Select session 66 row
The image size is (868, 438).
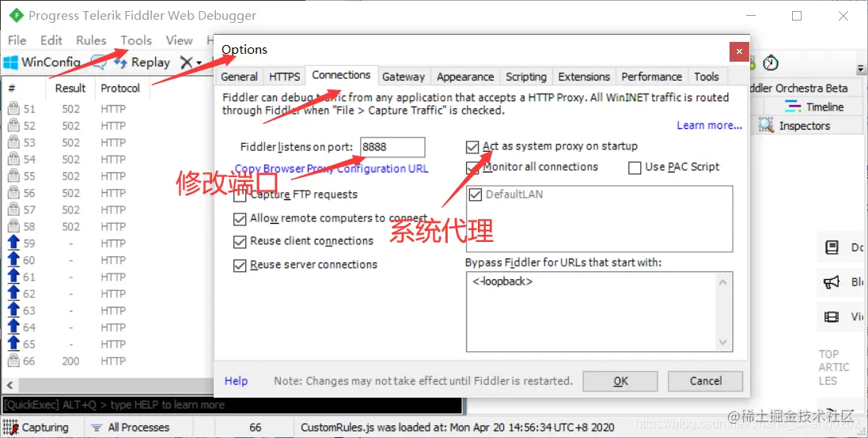click(x=108, y=361)
